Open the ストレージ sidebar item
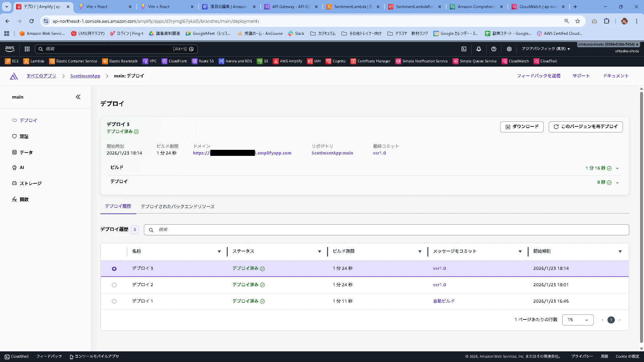This screenshot has width=644, height=362. pos(30,183)
